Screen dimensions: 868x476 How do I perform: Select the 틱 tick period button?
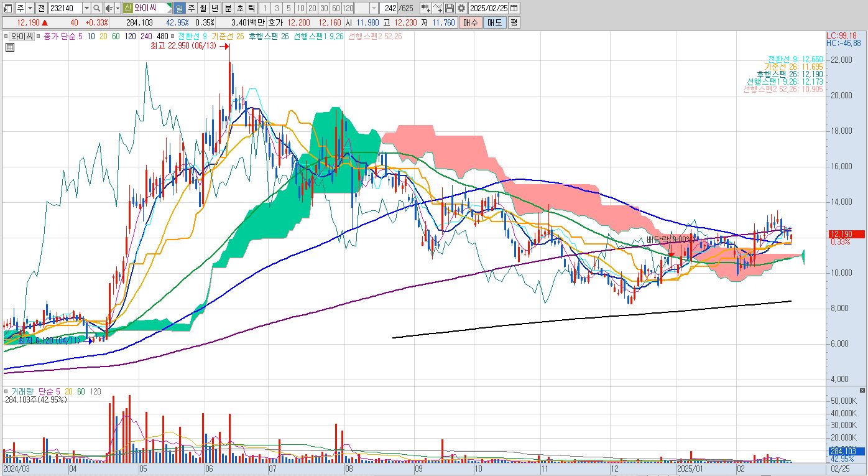(x=251, y=8)
